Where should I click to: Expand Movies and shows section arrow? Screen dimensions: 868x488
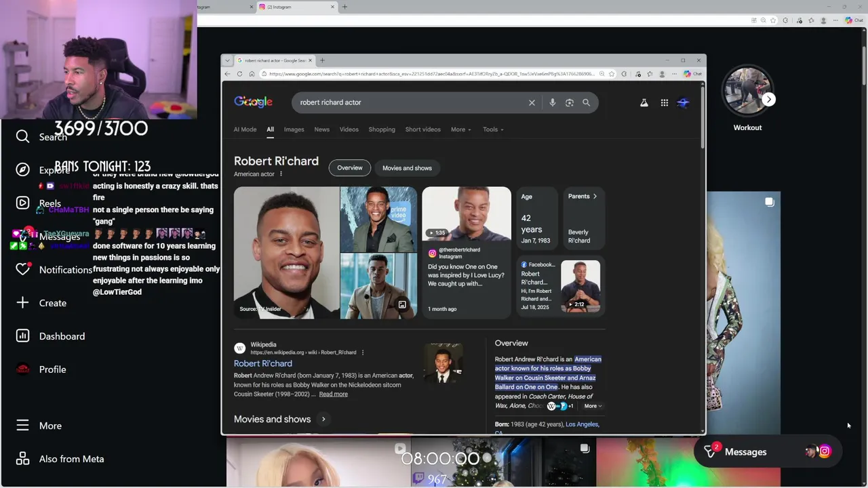point(323,419)
